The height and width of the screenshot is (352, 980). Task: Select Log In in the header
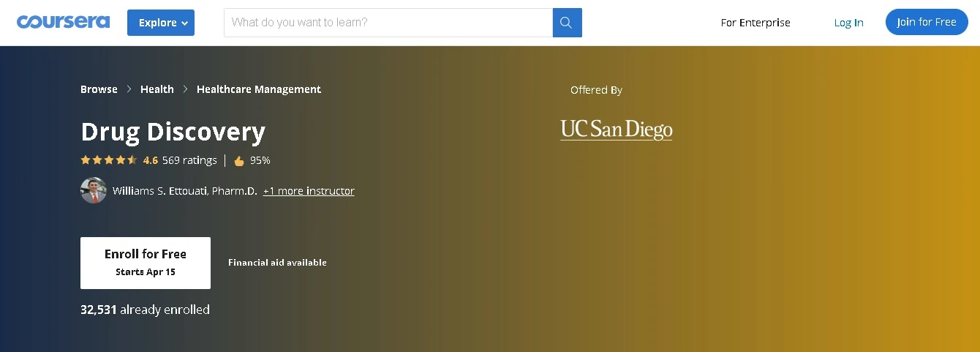pyautogui.click(x=849, y=23)
